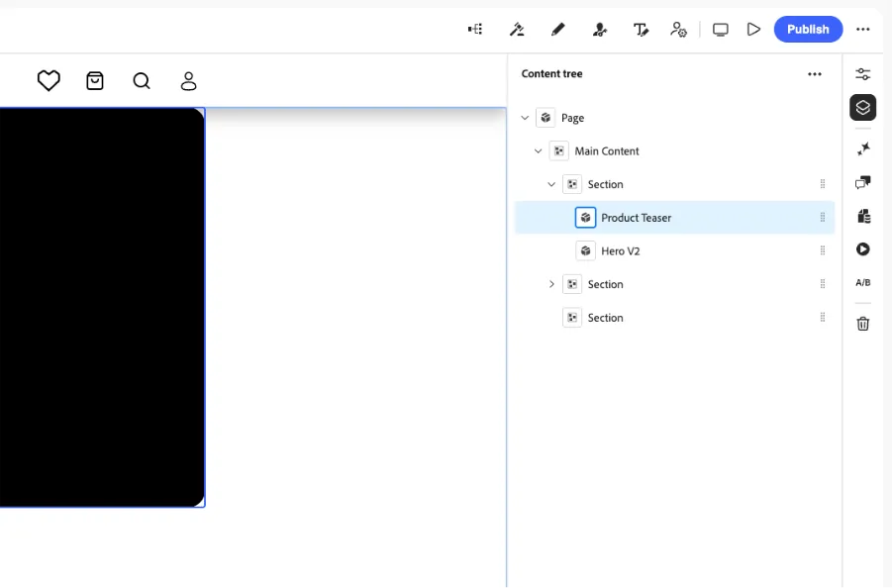
Task: Click the trash delete icon
Action: click(863, 324)
